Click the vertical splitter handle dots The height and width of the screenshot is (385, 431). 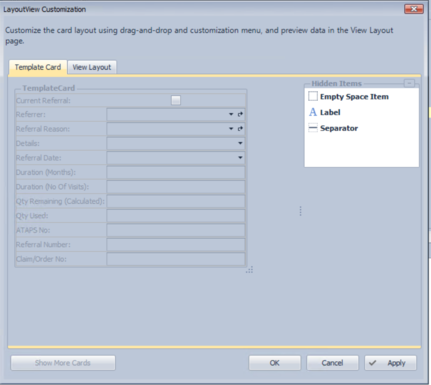point(300,211)
